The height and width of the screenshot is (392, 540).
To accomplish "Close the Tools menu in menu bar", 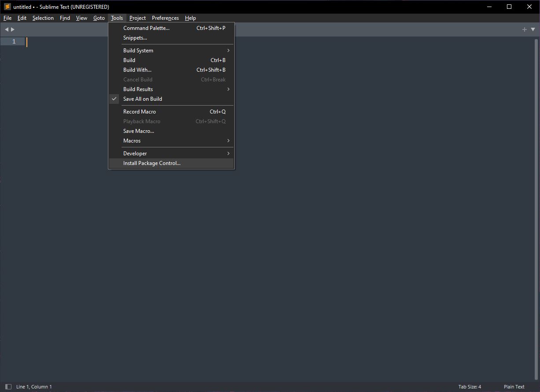I will click(117, 18).
